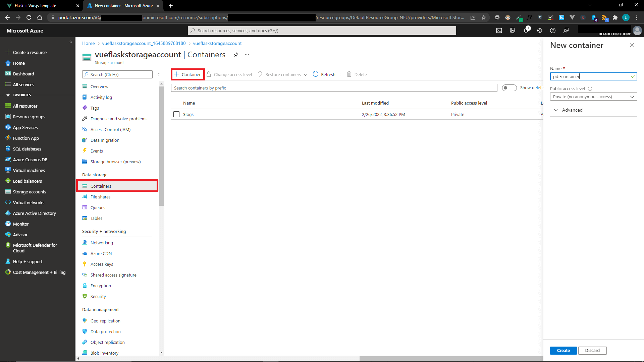Click the Search containers by prefix field
The height and width of the screenshot is (362, 644).
coord(334,87)
